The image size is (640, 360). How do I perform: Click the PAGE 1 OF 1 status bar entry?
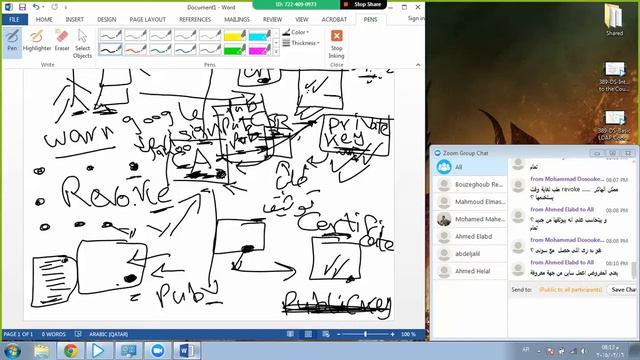click(18, 334)
